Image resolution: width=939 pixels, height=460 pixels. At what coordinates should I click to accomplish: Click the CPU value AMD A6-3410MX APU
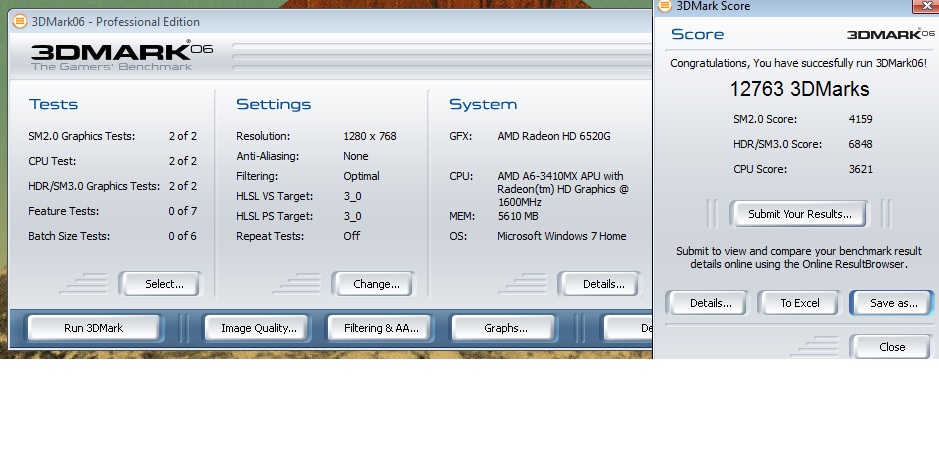click(x=563, y=189)
